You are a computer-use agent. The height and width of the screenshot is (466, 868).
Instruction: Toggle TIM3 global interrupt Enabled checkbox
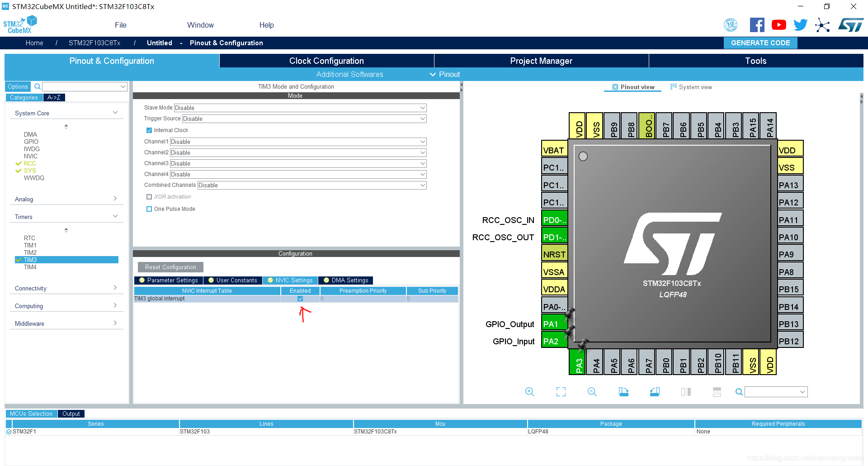(x=300, y=299)
